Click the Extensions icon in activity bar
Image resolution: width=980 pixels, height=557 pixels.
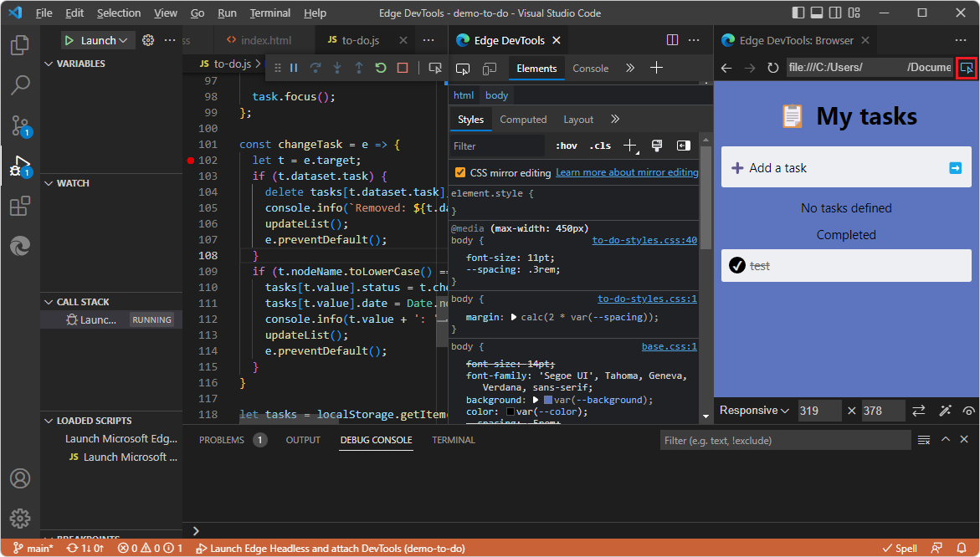20,206
